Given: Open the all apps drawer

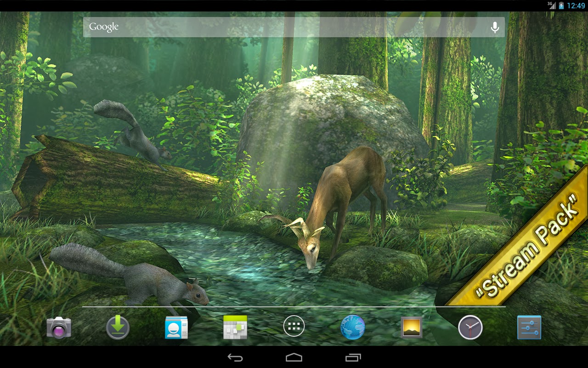Looking at the screenshot, I should [x=294, y=327].
